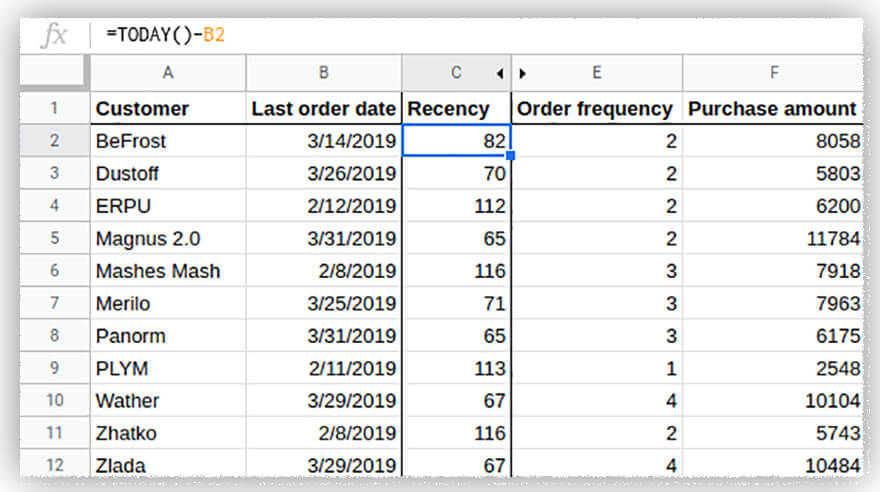
Task: Click the cell containing BeFrost
Action: [x=167, y=141]
